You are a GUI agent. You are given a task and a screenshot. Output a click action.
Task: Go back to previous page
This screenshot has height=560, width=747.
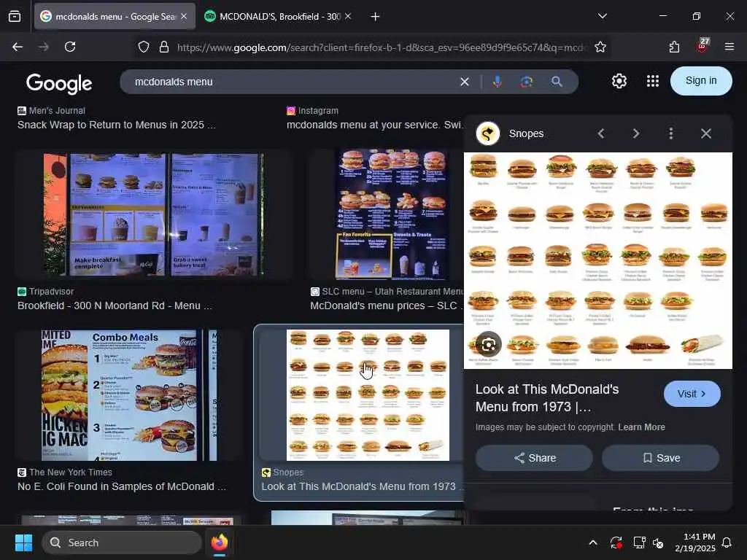(18, 47)
